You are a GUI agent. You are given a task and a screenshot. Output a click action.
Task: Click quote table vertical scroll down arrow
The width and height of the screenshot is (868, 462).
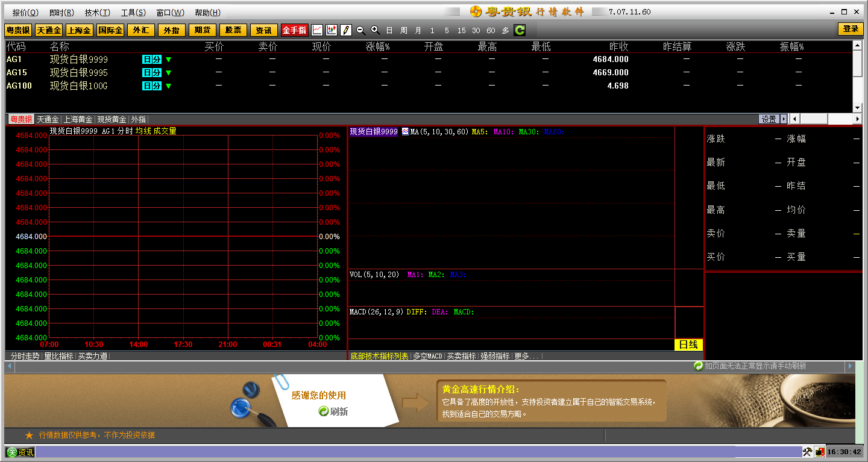858,108
